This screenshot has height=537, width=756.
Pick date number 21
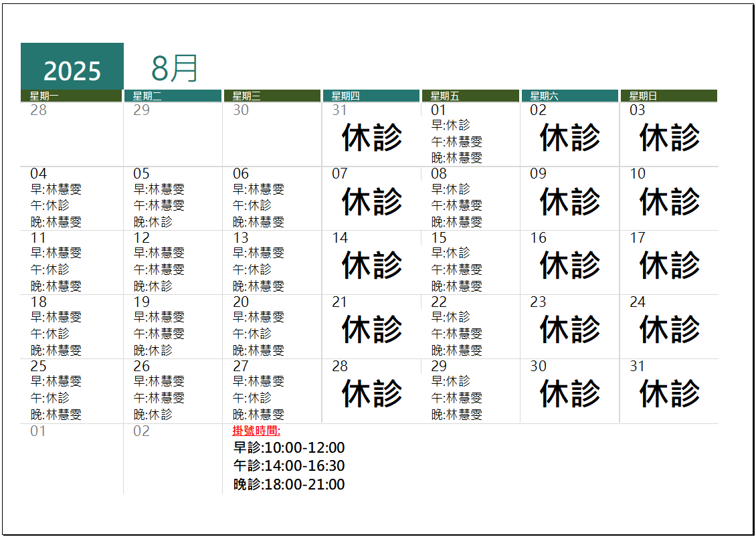tap(340, 302)
